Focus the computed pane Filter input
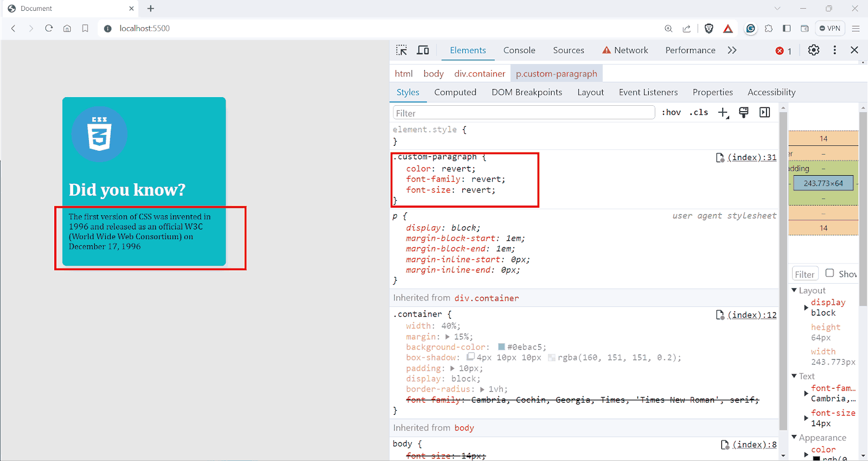This screenshot has height=461, width=868. [805, 274]
